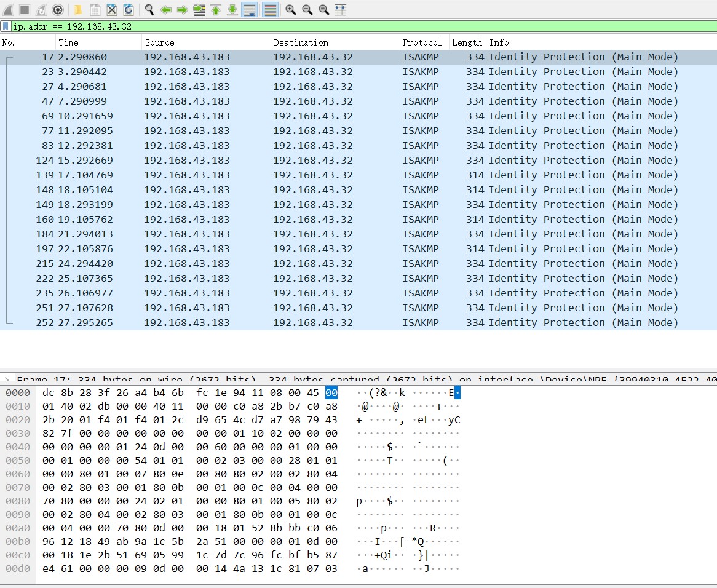Select packet 23 at time 3.290442
717x588 pixels.
click(x=358, y=72)
